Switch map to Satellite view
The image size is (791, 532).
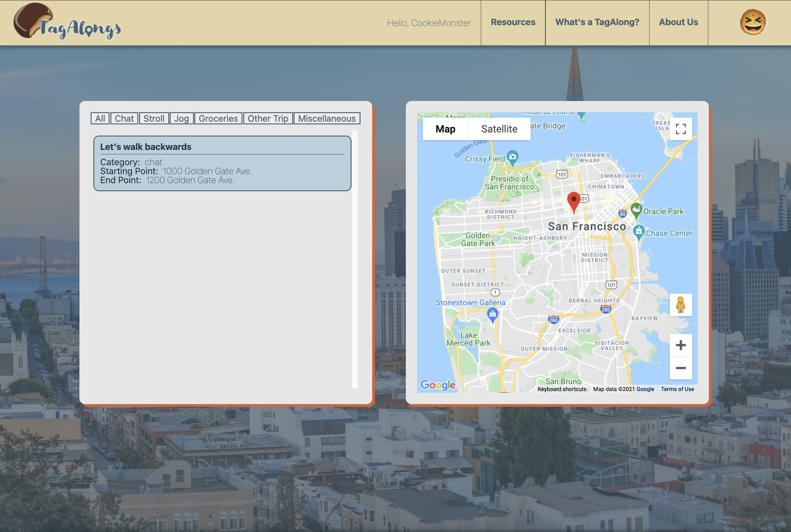(499, 129)
